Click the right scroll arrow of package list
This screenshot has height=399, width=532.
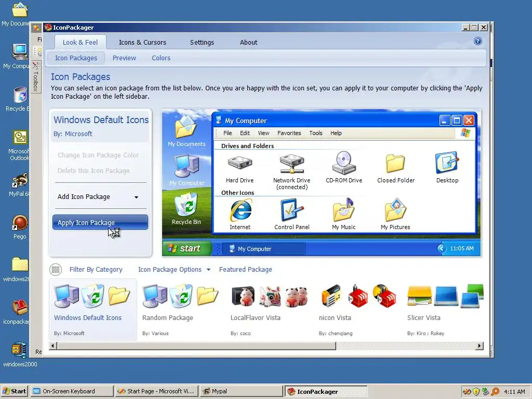pos(480,346)
